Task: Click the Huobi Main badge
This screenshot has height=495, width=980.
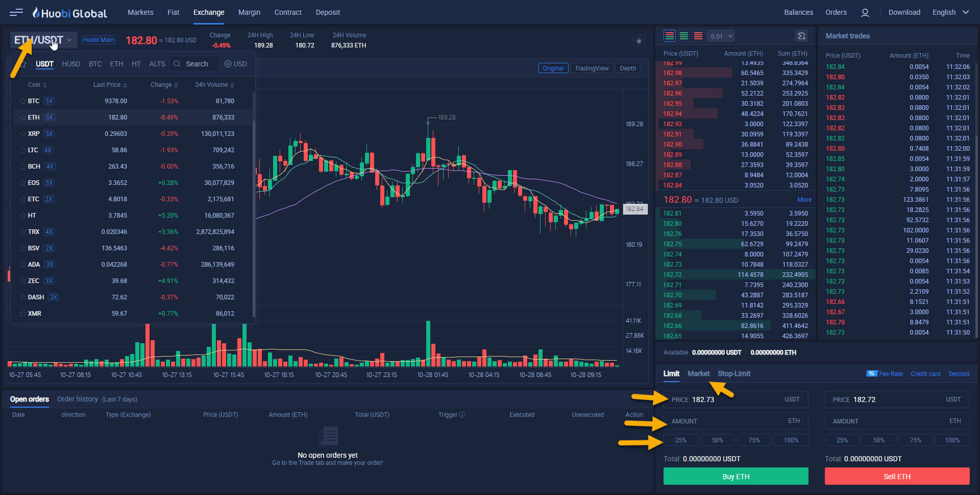Action: [99, 40]
